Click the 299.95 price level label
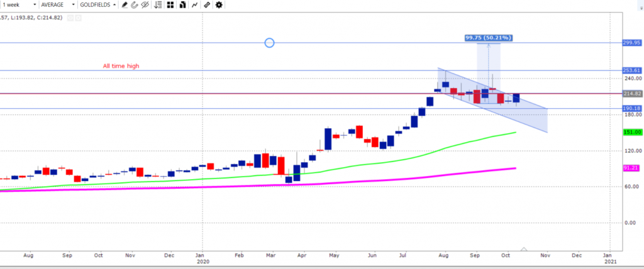This screenshot has width=644, height=269. 631,43
